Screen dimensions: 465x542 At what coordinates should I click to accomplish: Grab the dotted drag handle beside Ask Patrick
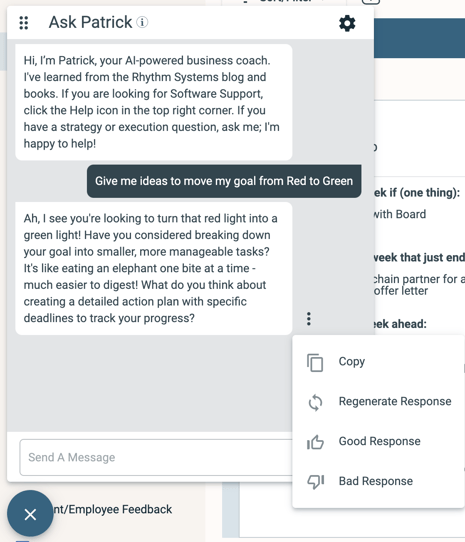[x=24, y=23]
